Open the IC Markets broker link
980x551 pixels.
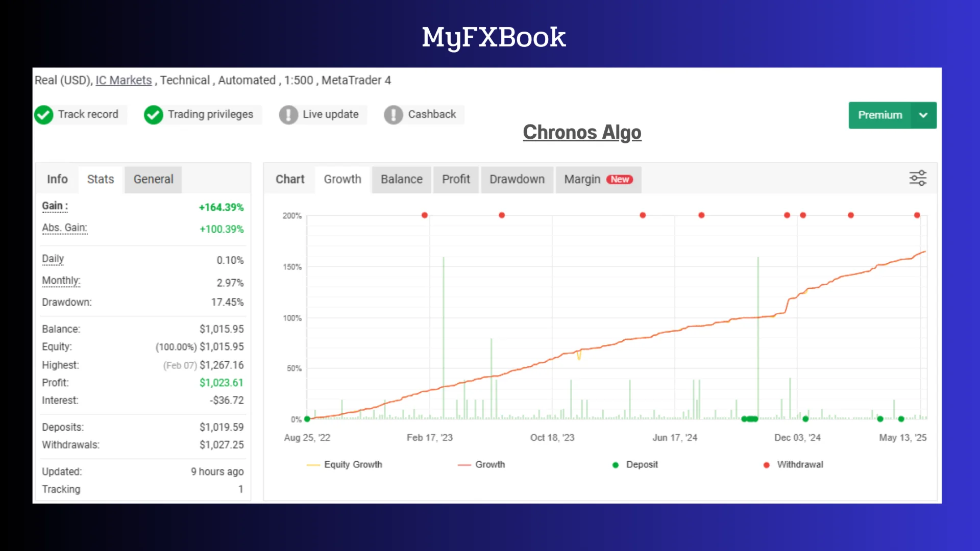(124, 81)
